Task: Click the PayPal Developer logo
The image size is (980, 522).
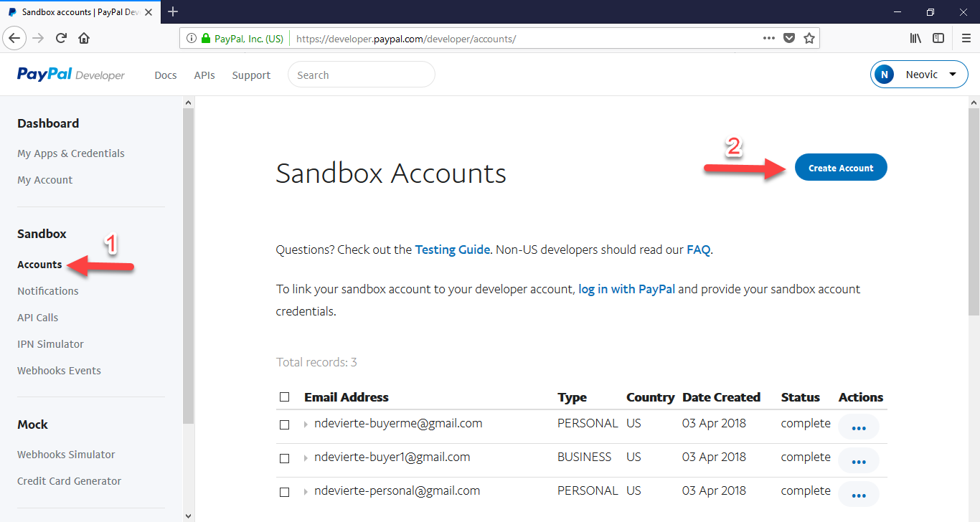Action: [x=71, y=75]
